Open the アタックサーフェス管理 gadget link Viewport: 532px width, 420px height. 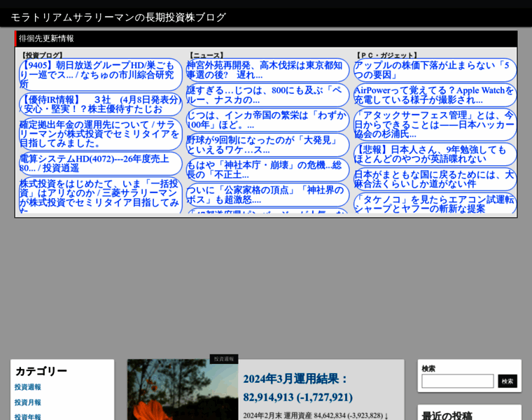tap(435, 125)
